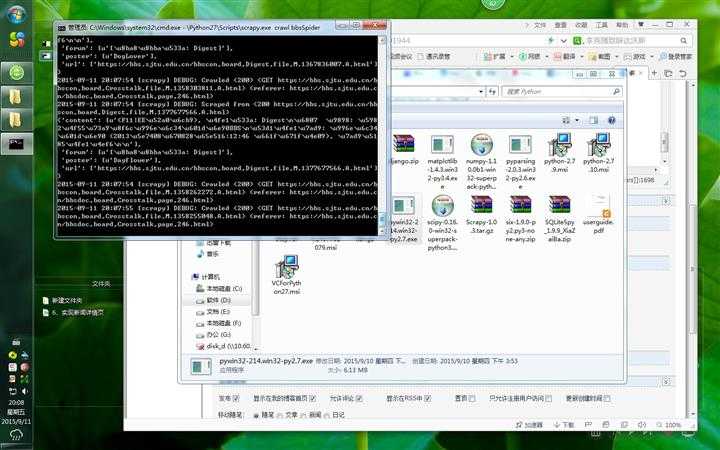Select 本地磁盘 (C:) in Explorer navigation pane
Image resolution: width=720 pixels, height=450 pixels.
(219, 288)
